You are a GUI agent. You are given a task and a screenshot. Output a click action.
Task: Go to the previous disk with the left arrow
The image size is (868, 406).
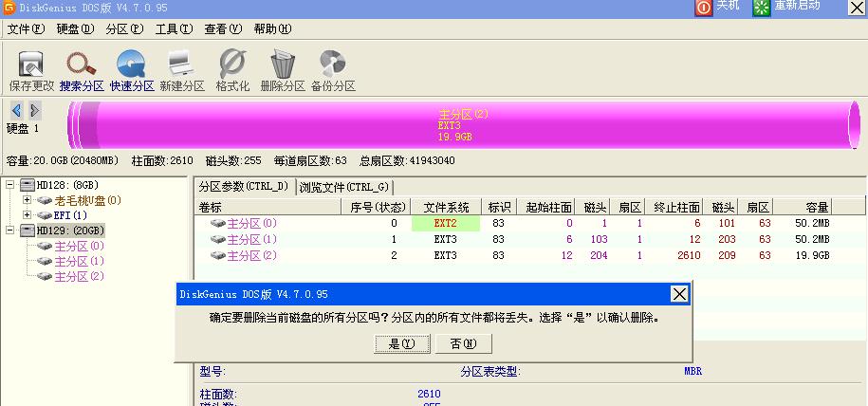point(17,110)
